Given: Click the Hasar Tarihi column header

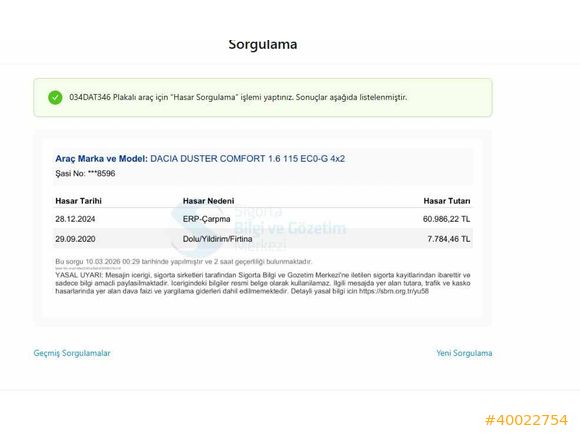Looking at the screenshot, I should [78, 201].
